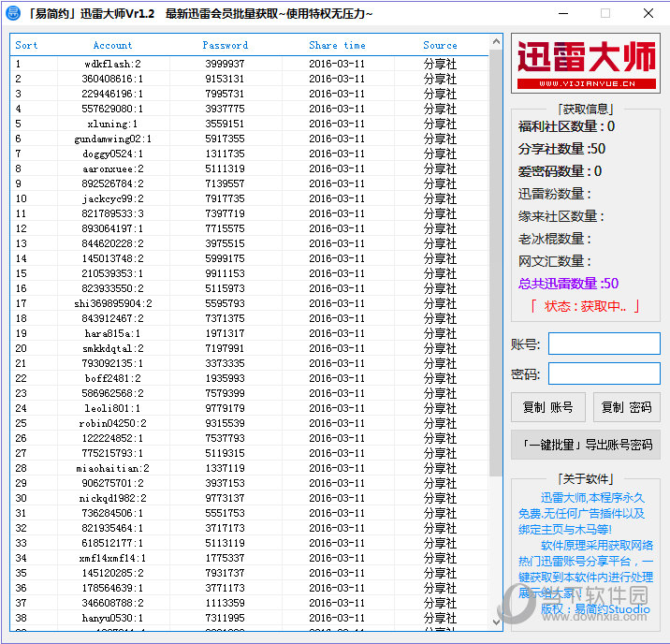Viewport: 670px width, 644px height.
Task: Click the 分享社数量 :50 label
Action: (561, 149)
